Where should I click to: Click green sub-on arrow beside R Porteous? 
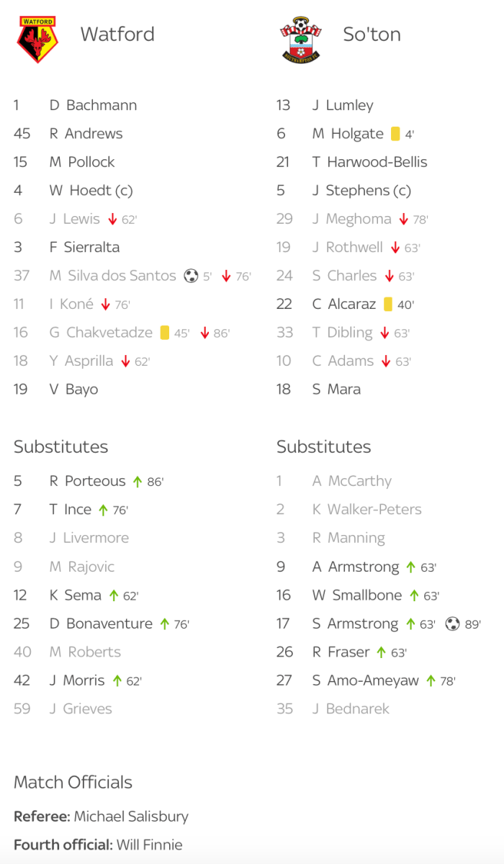pyautogui.click(x=138, y=482)
